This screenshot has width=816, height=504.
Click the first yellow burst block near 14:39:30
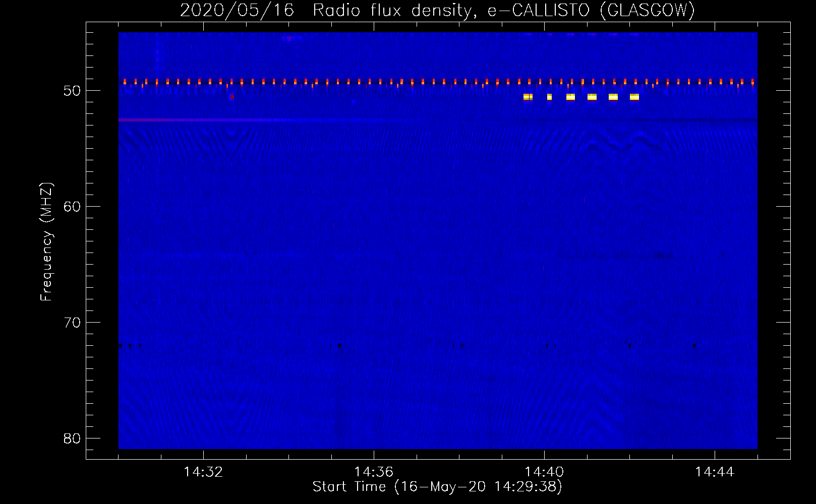pos(528,97)
